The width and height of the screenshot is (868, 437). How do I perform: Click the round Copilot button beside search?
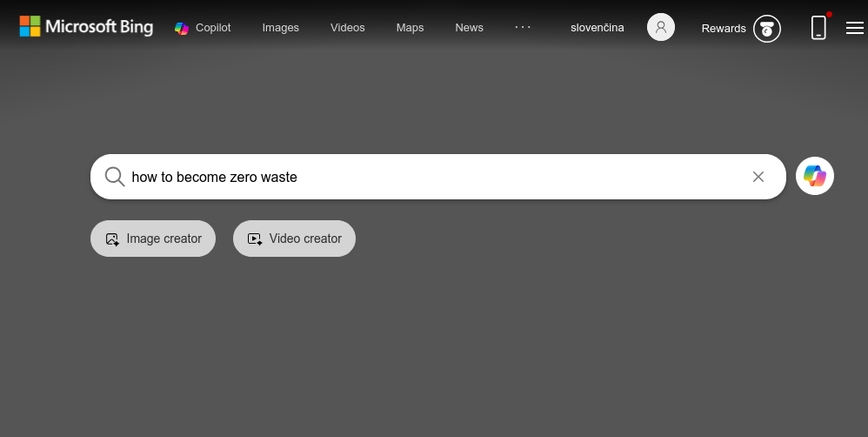pos(815,176)
